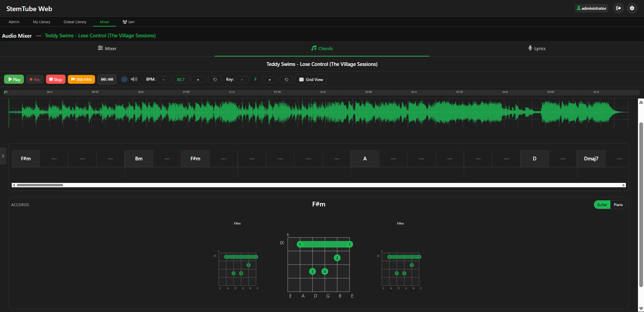Seek to 01:30 on the timeline ruler
Viewport: 644px width, 312px height.
(277, 92)
